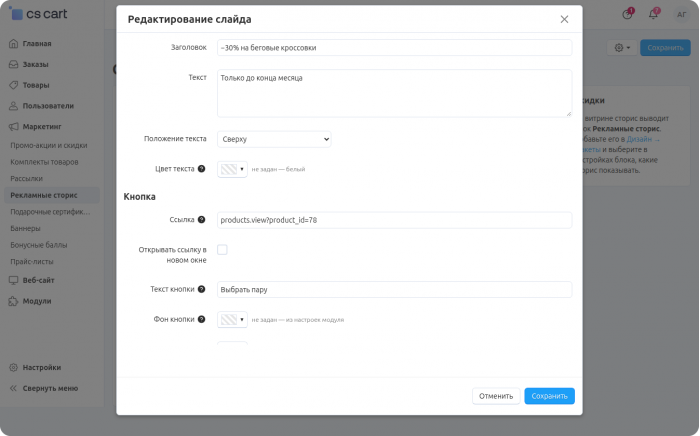The image size is (700, 436).
Task: Enable Открывать ссылку в новом окне checkbox
Action: coord(222,249)
